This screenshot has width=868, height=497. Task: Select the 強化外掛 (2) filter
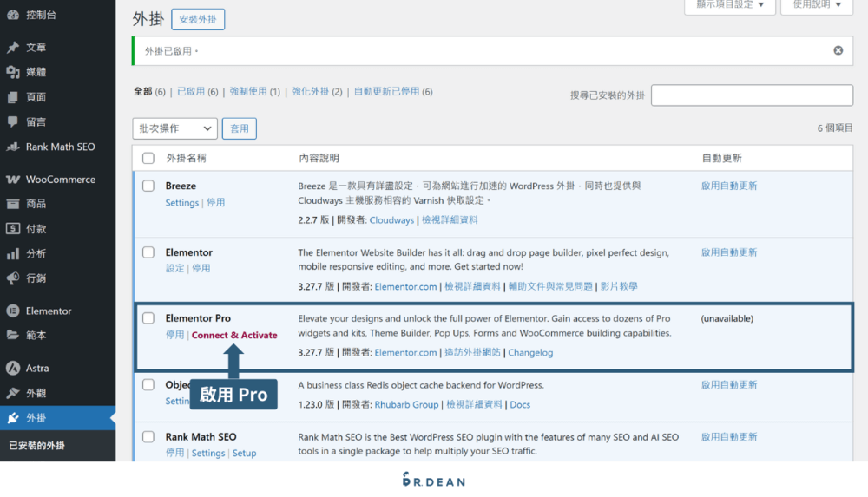coord(317,91)
